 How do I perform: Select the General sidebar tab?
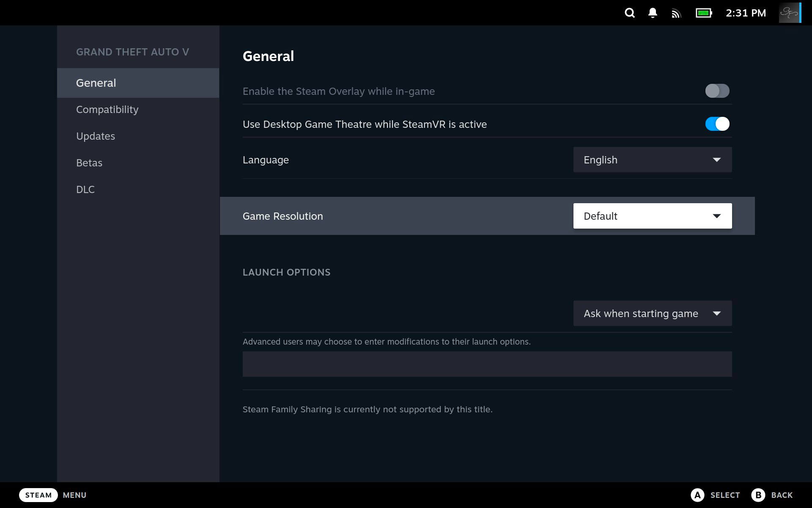pyautogui.click(x=138, y=83)
